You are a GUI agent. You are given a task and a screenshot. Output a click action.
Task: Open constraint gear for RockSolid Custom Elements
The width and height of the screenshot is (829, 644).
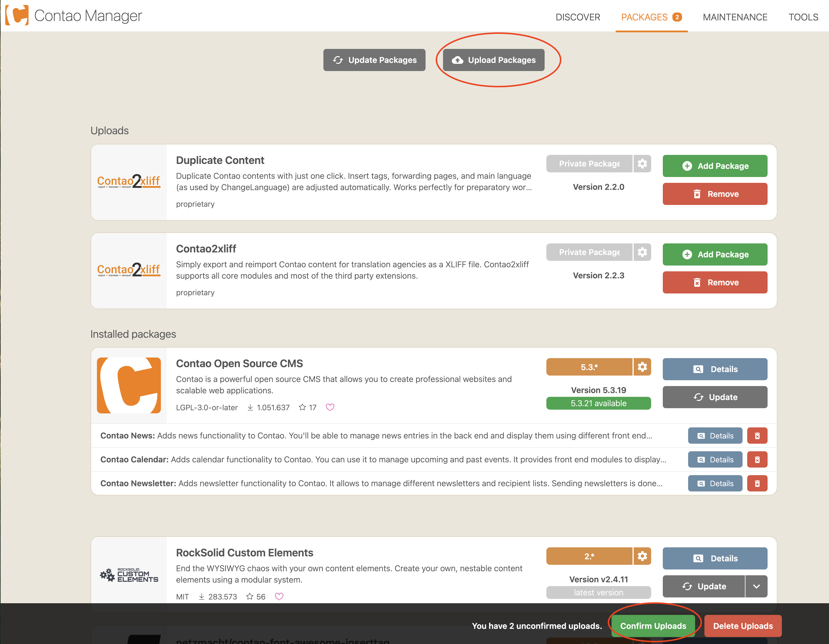[x=642, y=556]
